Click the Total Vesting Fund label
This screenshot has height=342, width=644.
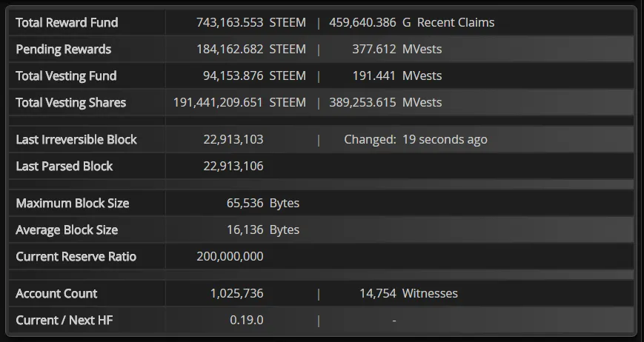pyautogui.click(x=66, y=76)
